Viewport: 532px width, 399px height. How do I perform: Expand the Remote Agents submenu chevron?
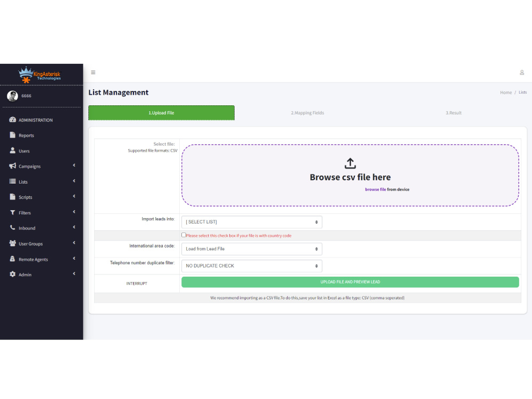pyautogui.click(x=74, y=258)
